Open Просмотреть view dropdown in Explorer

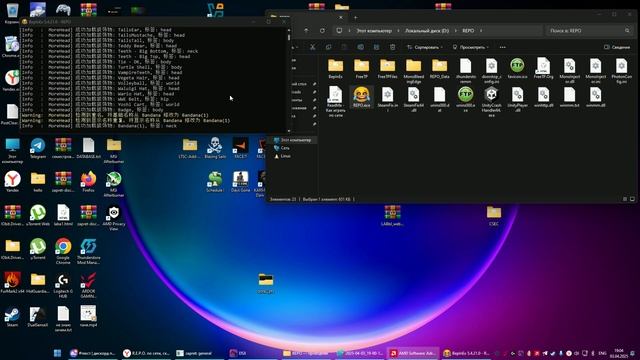click(x=470, y=47)
